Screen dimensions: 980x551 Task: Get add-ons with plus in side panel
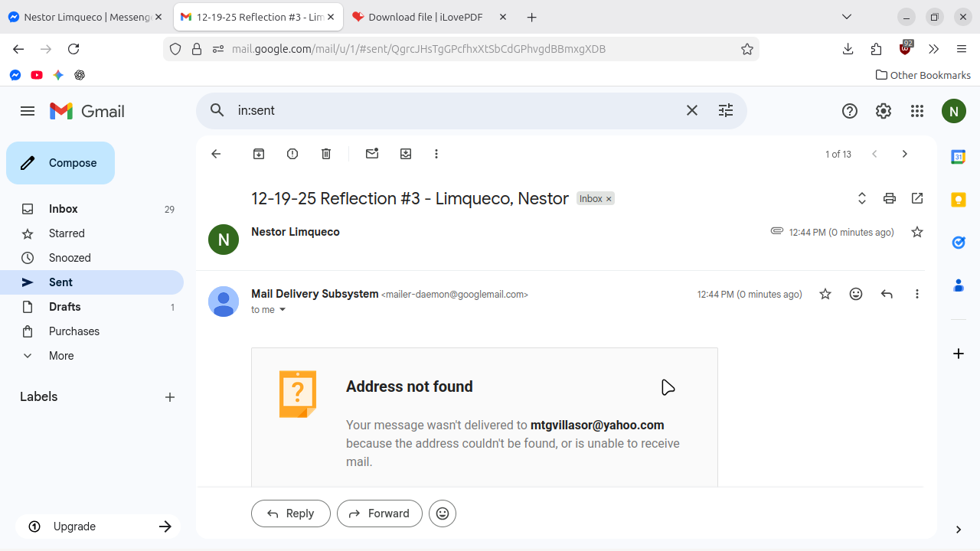[958, 354]
